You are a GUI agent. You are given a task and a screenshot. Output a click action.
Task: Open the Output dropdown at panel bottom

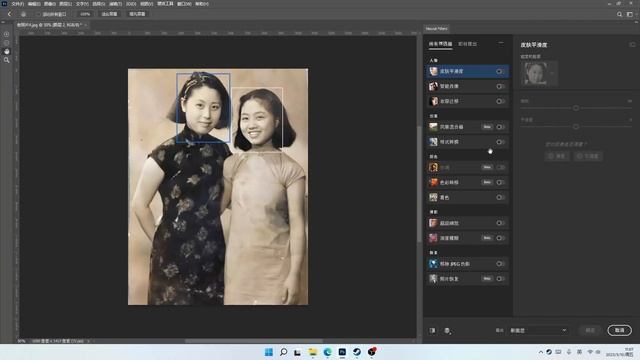(538, 330)
